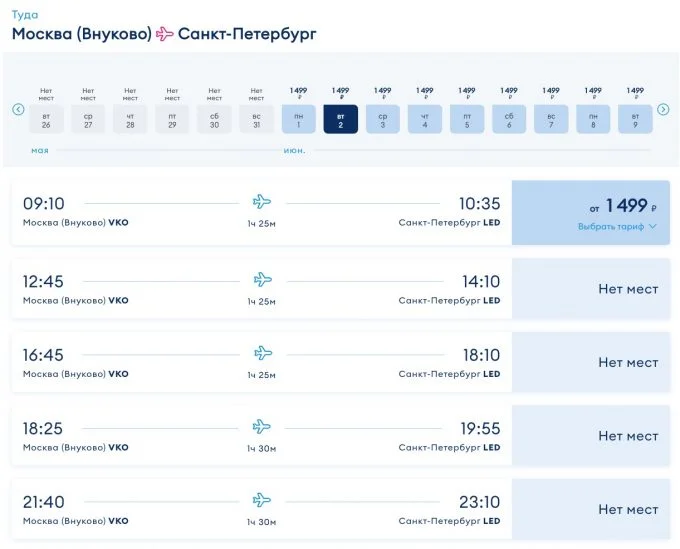The height and width of the screenshot is (549, 680).
Task: Choose Saturday 6 June date
Action: [x=509, y=119]
